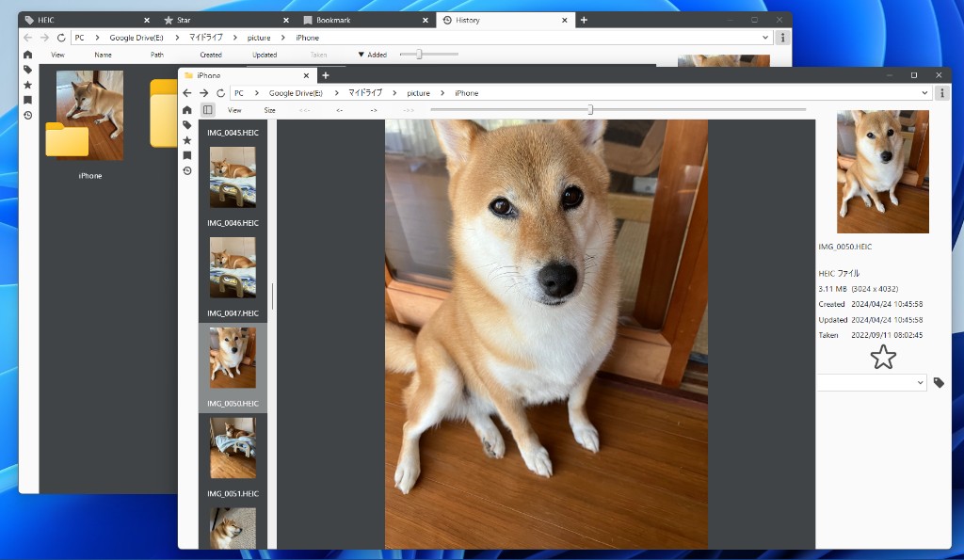
Task: Open history via the sidebar clock icon
Action: click(x=187, y=170)
